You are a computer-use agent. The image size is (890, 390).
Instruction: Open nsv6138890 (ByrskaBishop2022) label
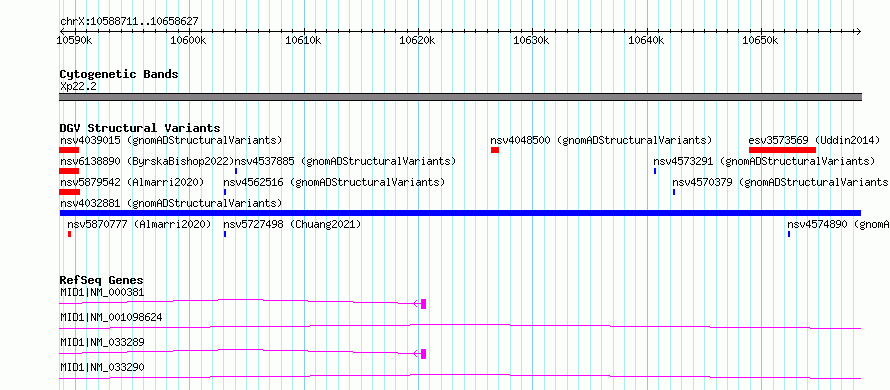point(147,161)
